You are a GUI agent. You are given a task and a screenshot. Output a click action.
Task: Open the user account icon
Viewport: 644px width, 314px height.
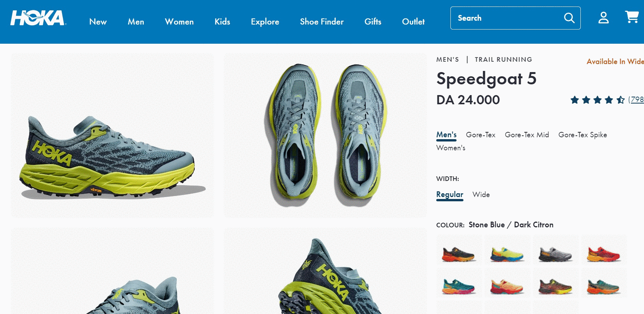[604, 18]
